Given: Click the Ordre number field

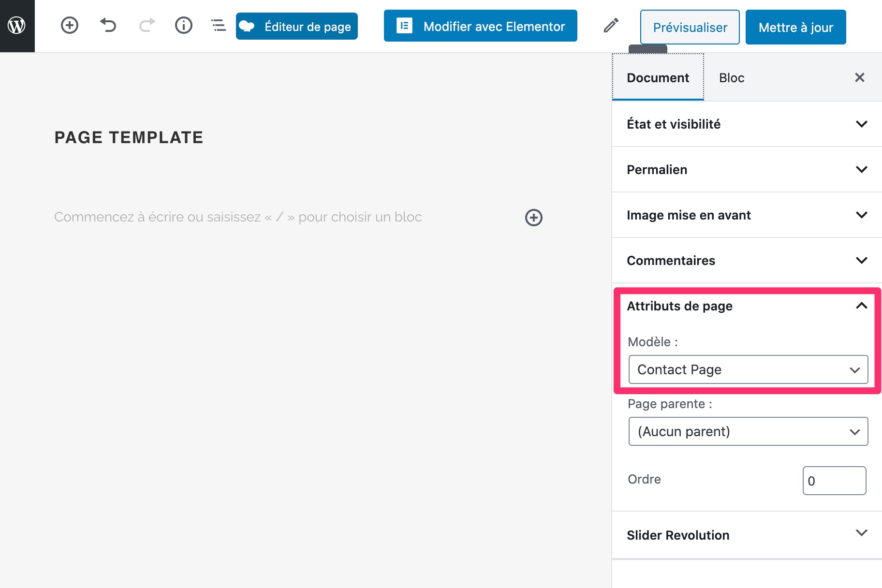Looking at the screenshot, I should point(834,481).
